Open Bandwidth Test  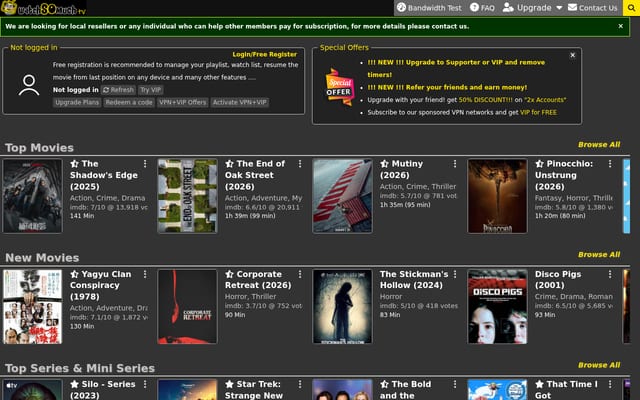[x=429, y=8]
